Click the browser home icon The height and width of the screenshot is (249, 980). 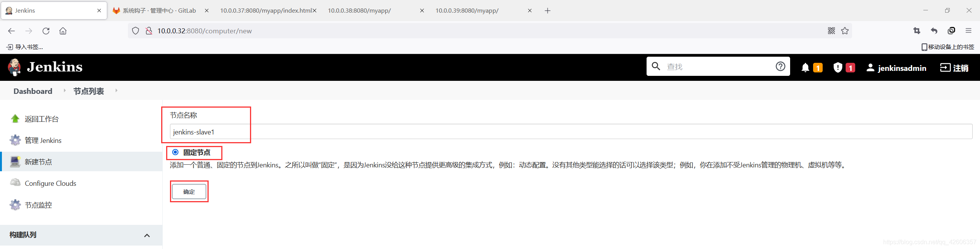click(63, 31)
